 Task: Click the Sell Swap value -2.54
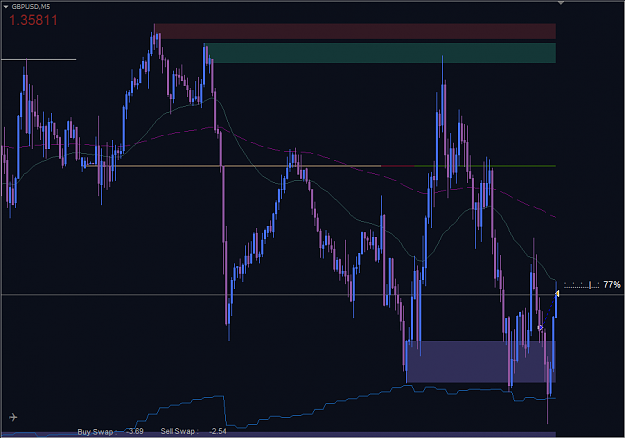tap(218, 431)
